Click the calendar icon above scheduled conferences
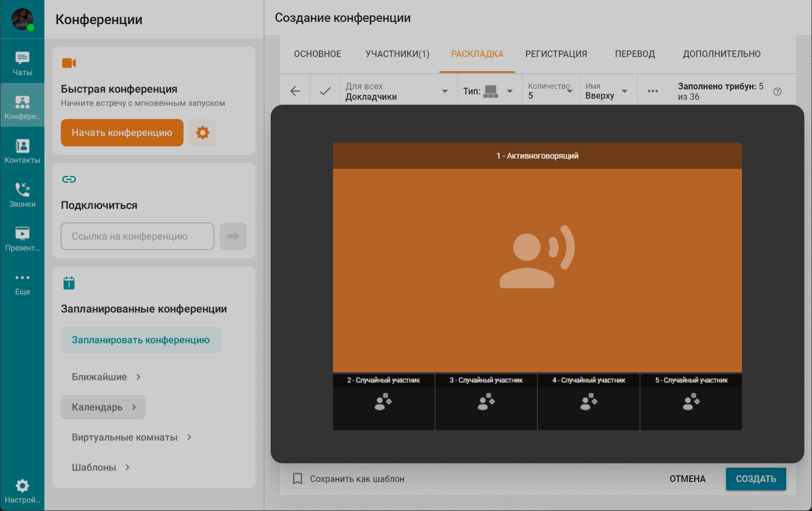The height and width of the screenshot is (511, 812). [69, 283]
